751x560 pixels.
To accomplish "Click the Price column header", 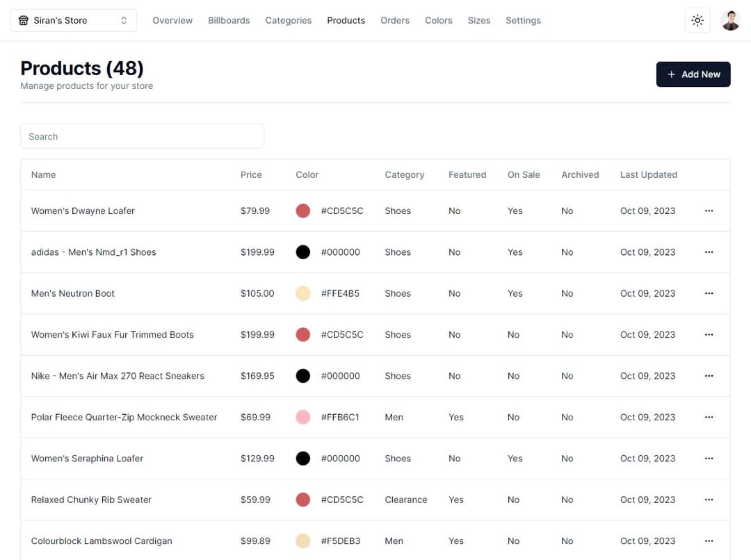I will (251, 174).
